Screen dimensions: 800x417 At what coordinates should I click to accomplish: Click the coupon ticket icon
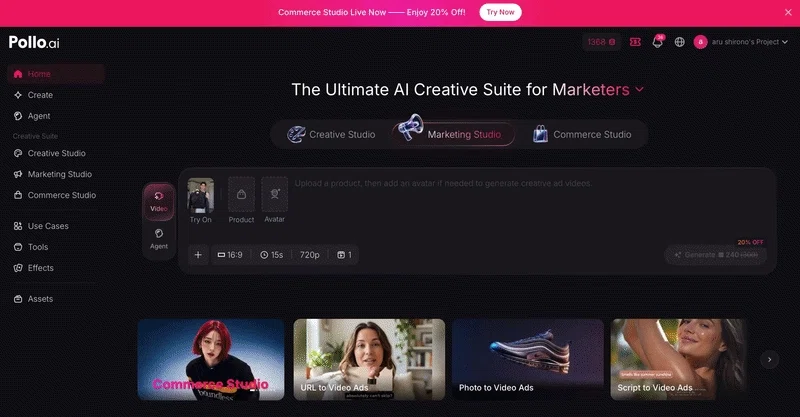click(x=635, y=42)
